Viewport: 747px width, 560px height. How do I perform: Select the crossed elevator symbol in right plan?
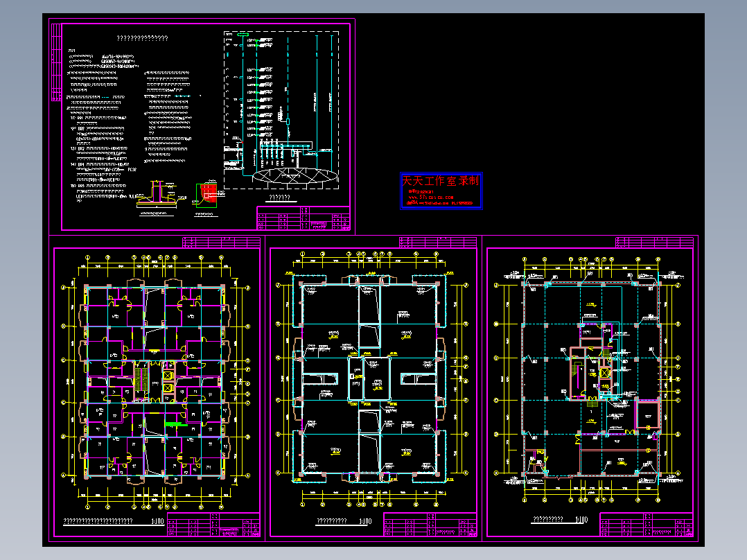[x=604, y=372]
